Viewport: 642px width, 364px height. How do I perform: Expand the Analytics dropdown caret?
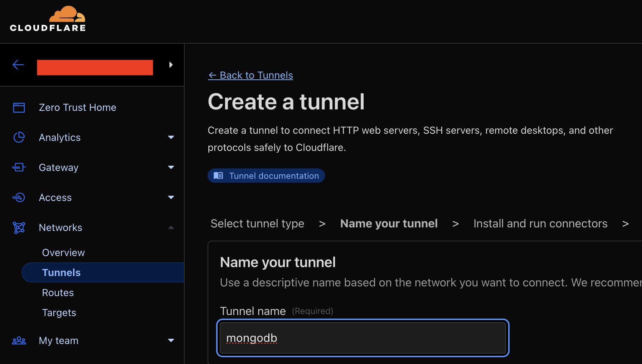(171, 137)
